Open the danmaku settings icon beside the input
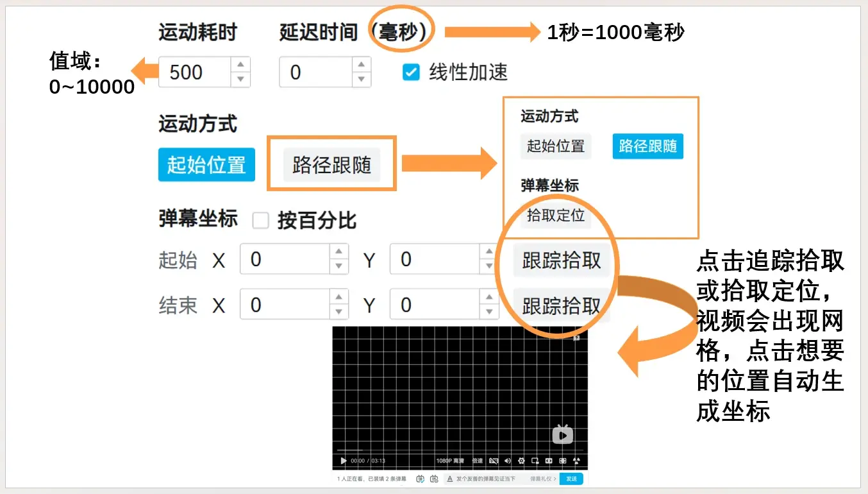The image size is (868, 494). pyautogui.click(x=434, y=479)
